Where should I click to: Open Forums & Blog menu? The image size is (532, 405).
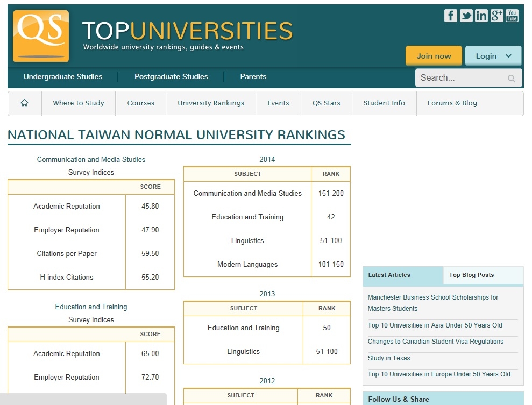(x=452, y=103)
